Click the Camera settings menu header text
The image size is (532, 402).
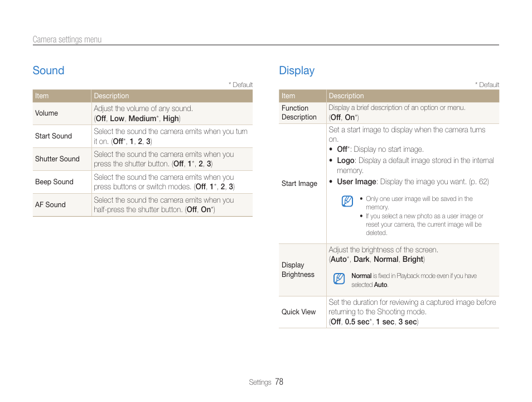pyautogui.click(x=67, y=40)
